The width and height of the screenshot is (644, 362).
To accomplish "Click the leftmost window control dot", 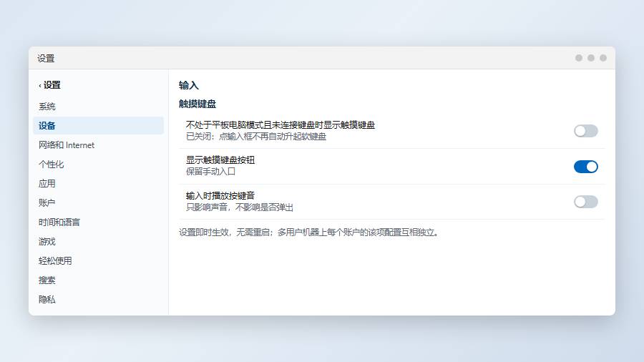I will [579, 58].
